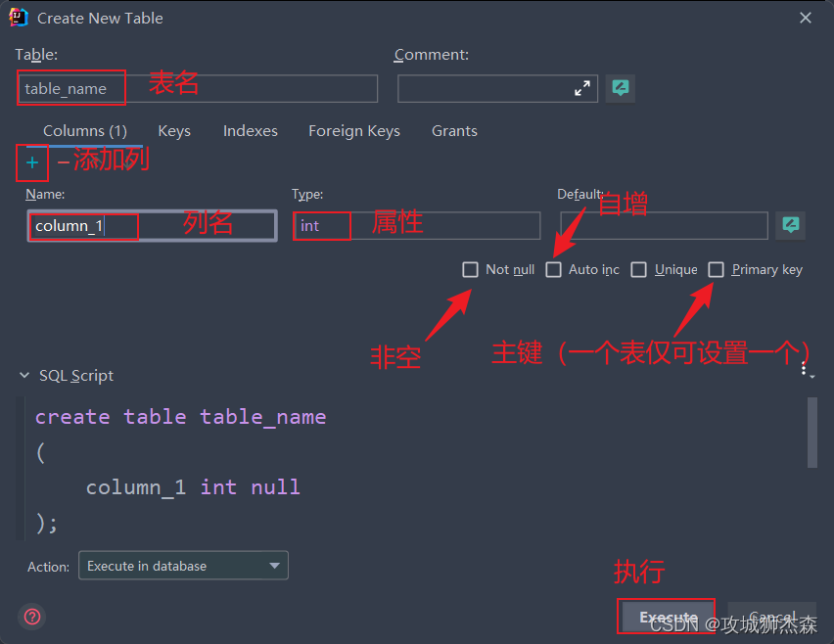Click the Default value input field
Screen dimensions: 834x644
click(x=665, y=225)
